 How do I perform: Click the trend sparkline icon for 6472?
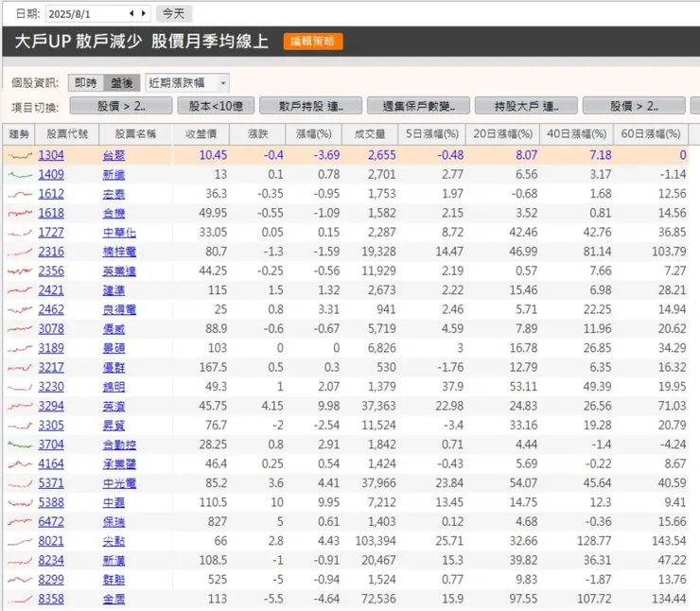point(20,522)
